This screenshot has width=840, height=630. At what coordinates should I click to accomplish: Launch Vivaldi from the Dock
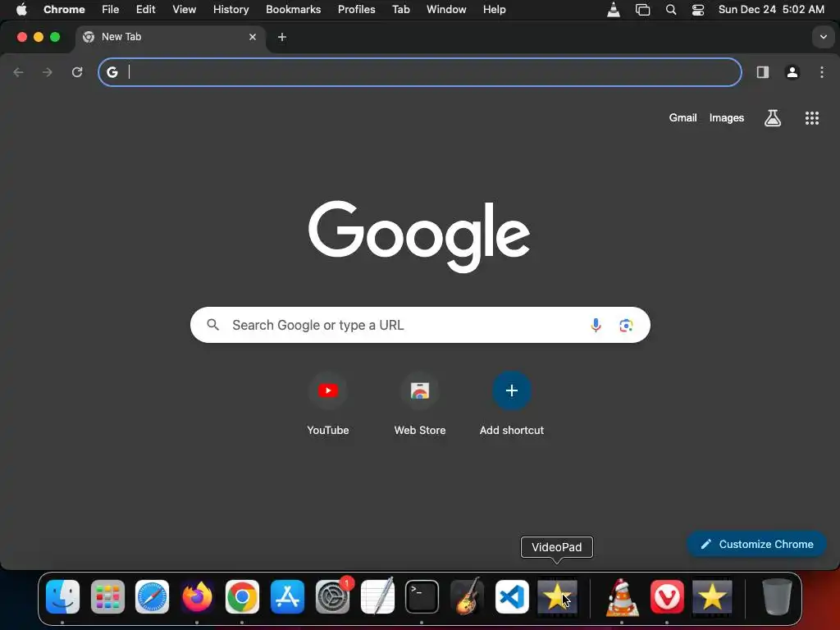click(x=667, y=597)
